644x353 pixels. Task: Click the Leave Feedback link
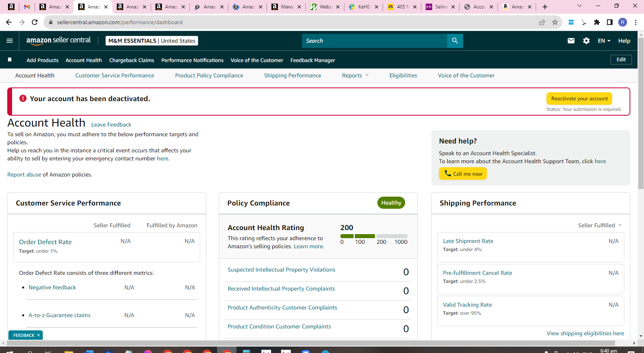tap(111, 125)
